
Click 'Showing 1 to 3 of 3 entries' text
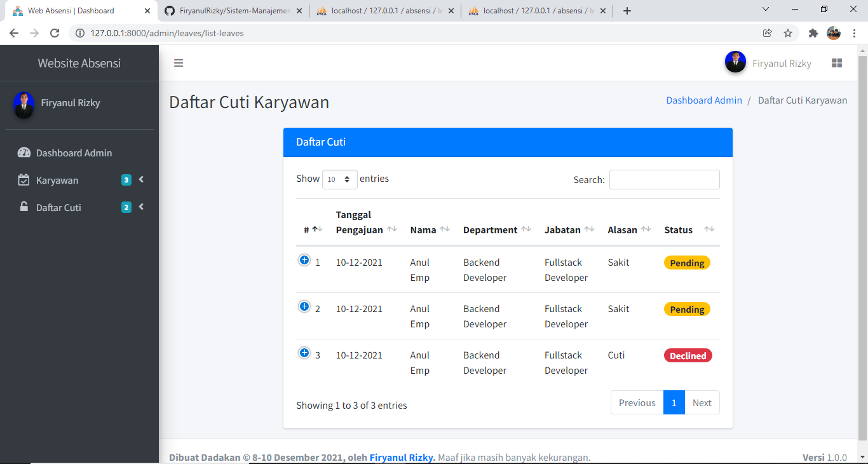click(x=351, y=405)
